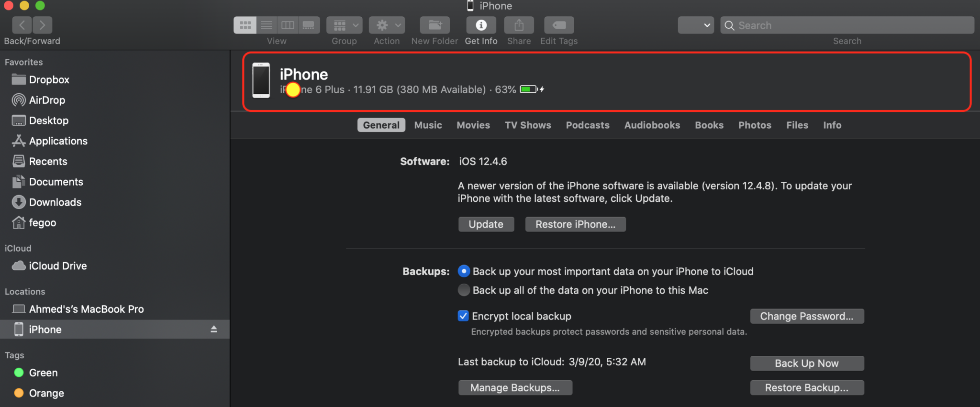
Task: Go back with the left arrow button
Action: (22, 25)
